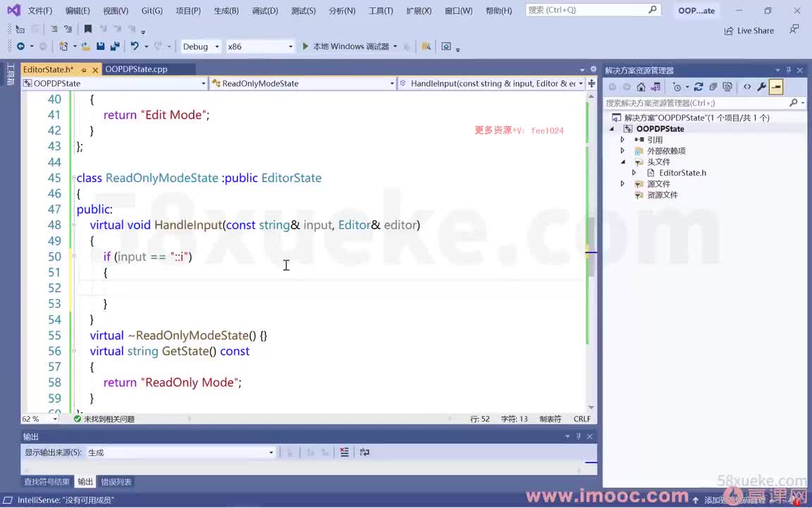
Task: Switch to the 查找符号结果 tab
Action: (47, 482)
